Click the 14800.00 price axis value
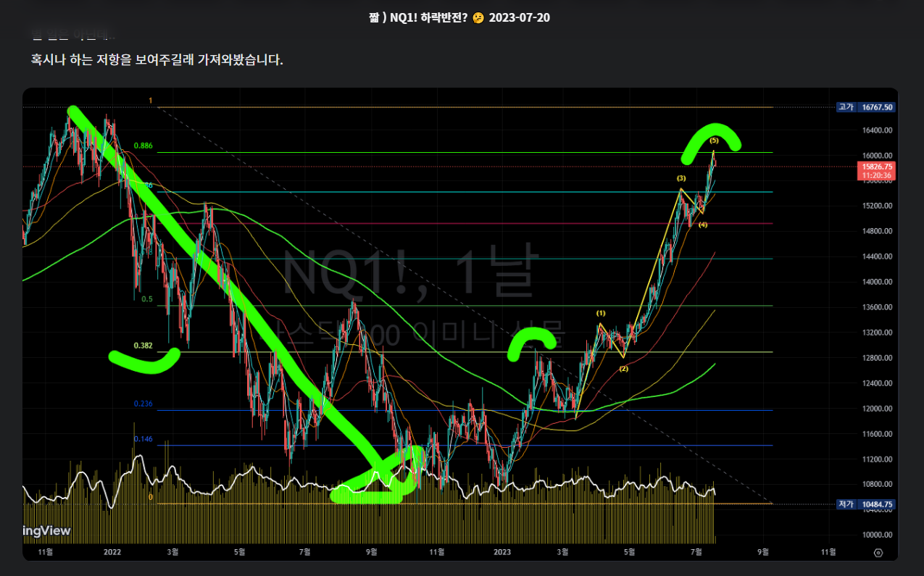The width and height of the screenshot is (924, 576). [878, 231]
